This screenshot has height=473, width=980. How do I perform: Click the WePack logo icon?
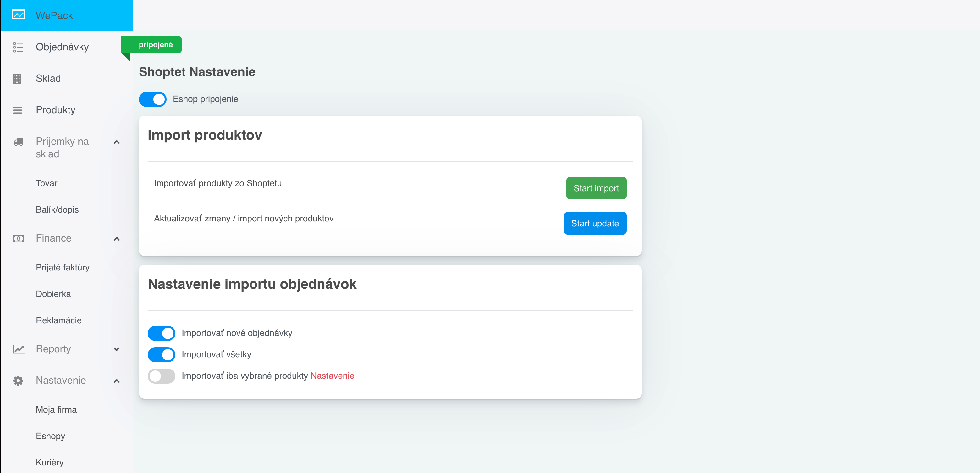(x=18, y=15)
